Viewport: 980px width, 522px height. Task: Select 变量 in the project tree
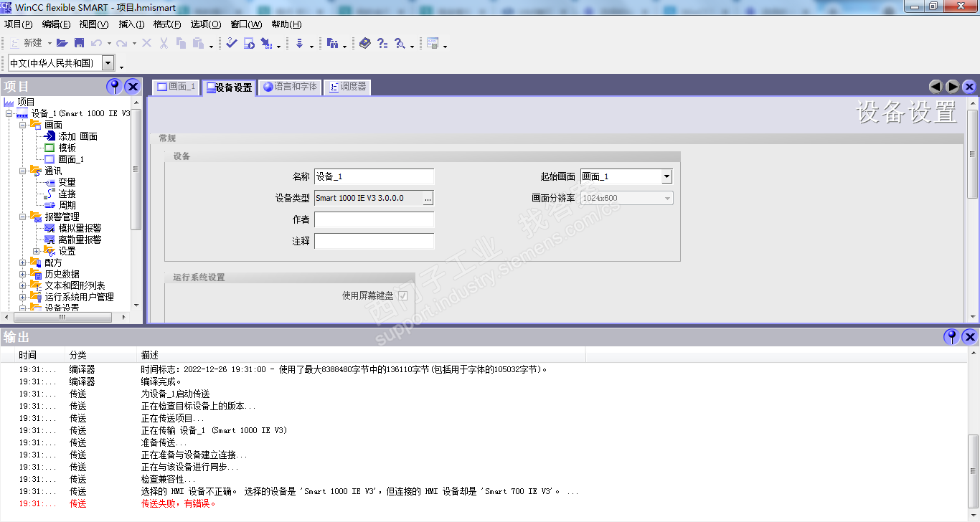(67, 182)
